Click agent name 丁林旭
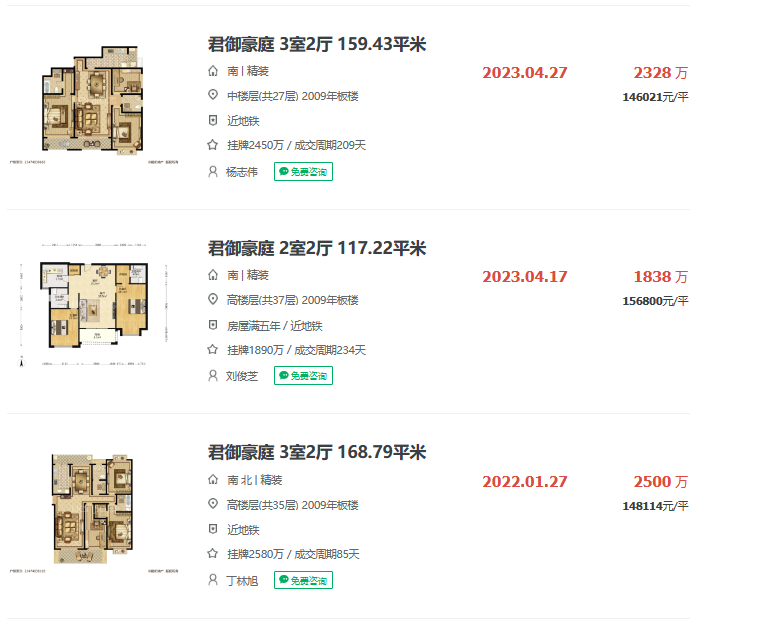 click(242, 580)
